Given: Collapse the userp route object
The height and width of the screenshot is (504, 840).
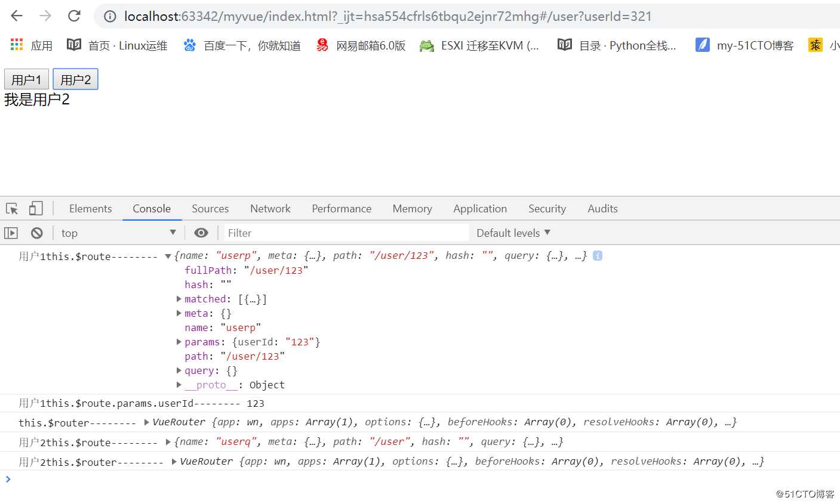Looking at the screenshot, I should pyautogui.click(x=168, y=256).
